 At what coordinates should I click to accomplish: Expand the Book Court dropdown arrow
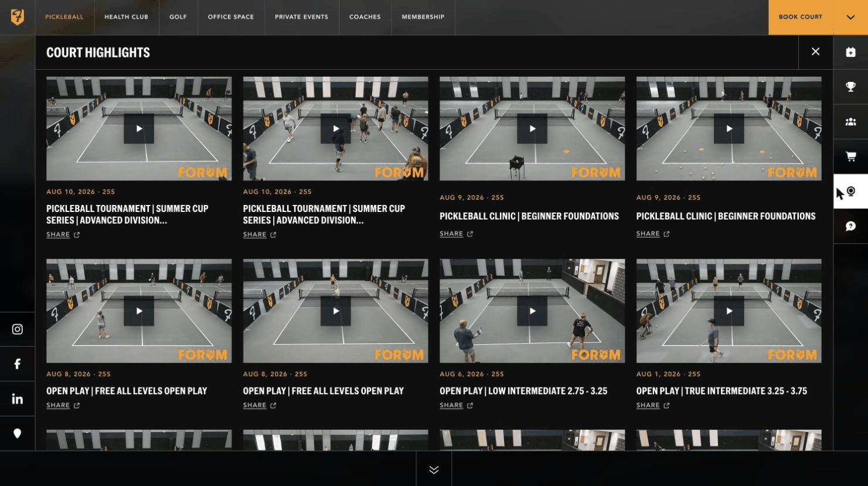pos(850,17)
